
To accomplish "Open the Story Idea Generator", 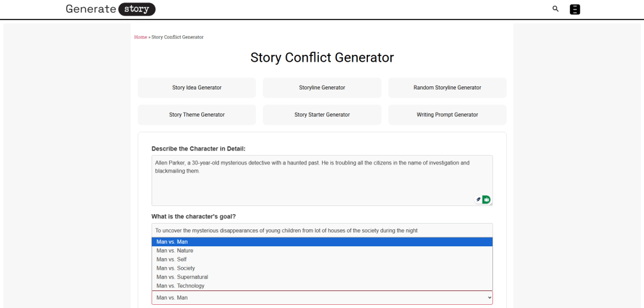I will [197, 88].
